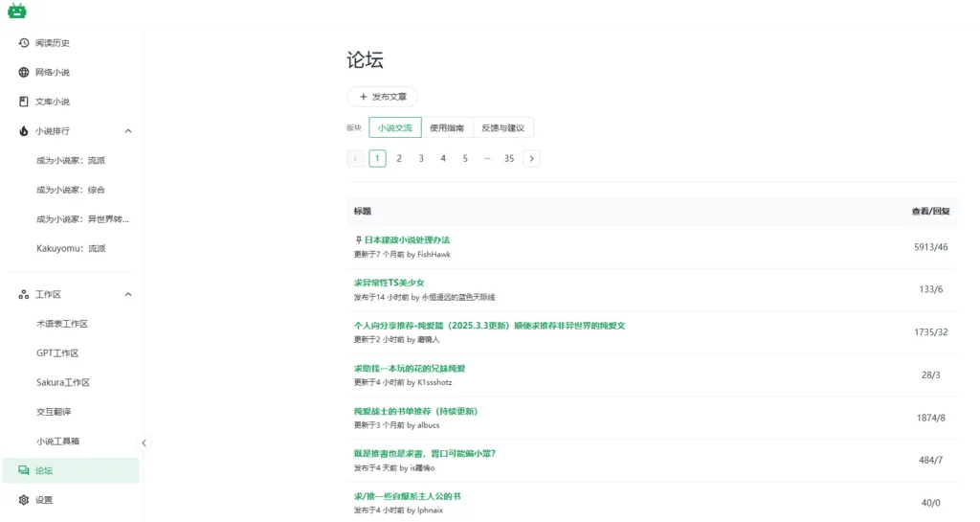Image resolution: width=980 pixels, height=522 pixels.
Task: Open 阅读历史 via its clock icon
Action: click(24, 43)
